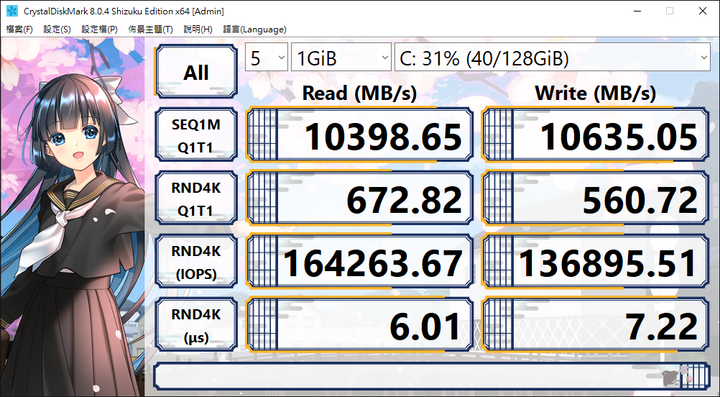Maximize the CrystalDiskMark window
Screen dimensions: 720x397
pyautogui.click(x=669, y=11)
